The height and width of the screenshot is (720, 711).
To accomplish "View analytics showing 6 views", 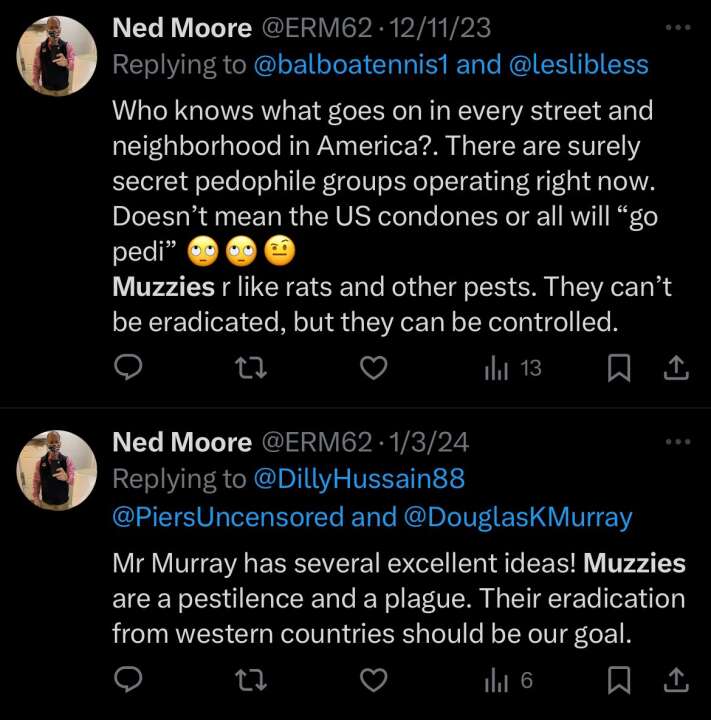I will 508,681.
